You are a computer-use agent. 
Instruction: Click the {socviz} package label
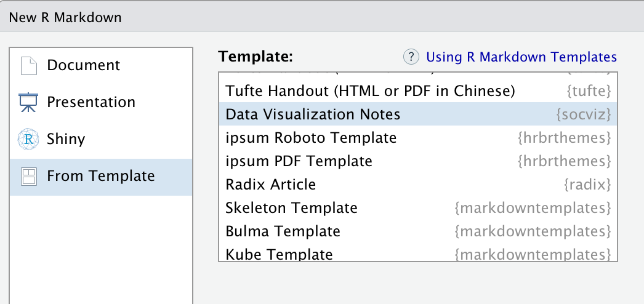[584, 114]
